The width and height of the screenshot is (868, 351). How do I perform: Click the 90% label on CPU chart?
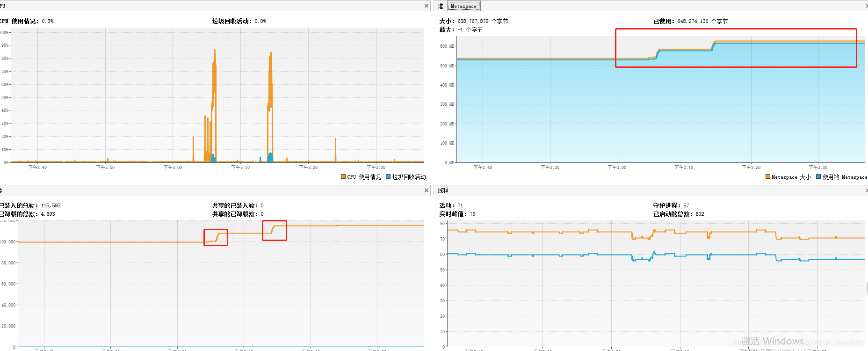(x=5, y=45)
